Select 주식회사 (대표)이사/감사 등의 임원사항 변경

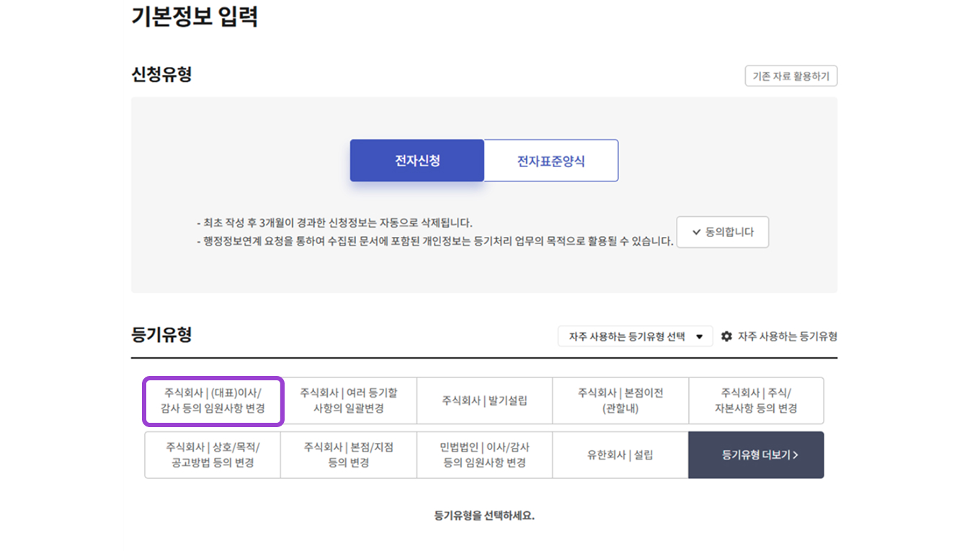point(213,400)
